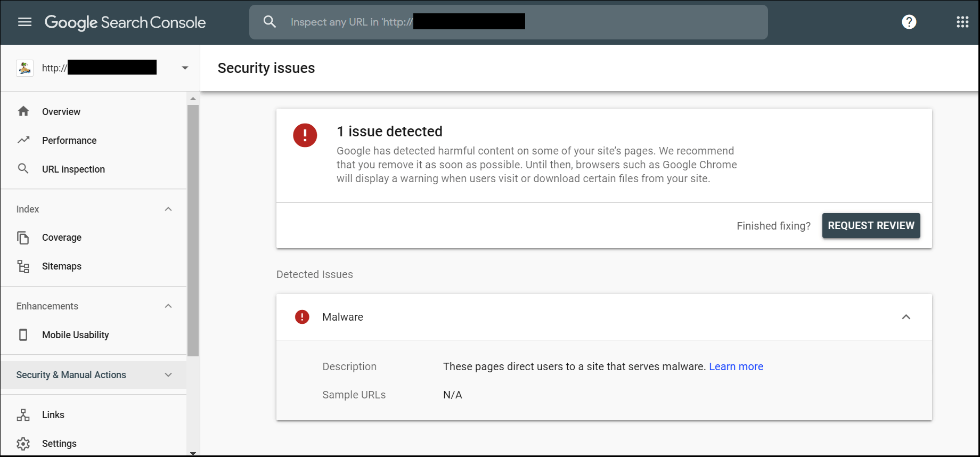Open the Google apps grid

point(962,22)
